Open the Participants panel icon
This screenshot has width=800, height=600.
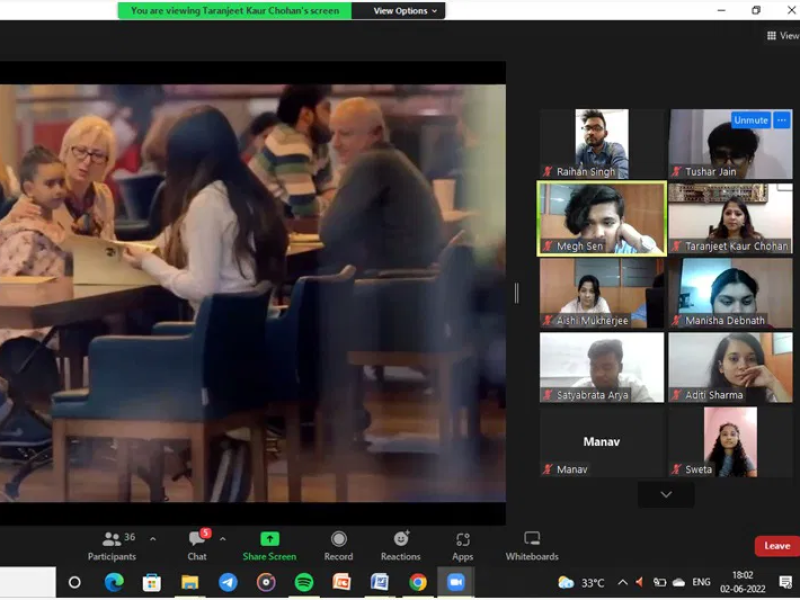point(112,539)
